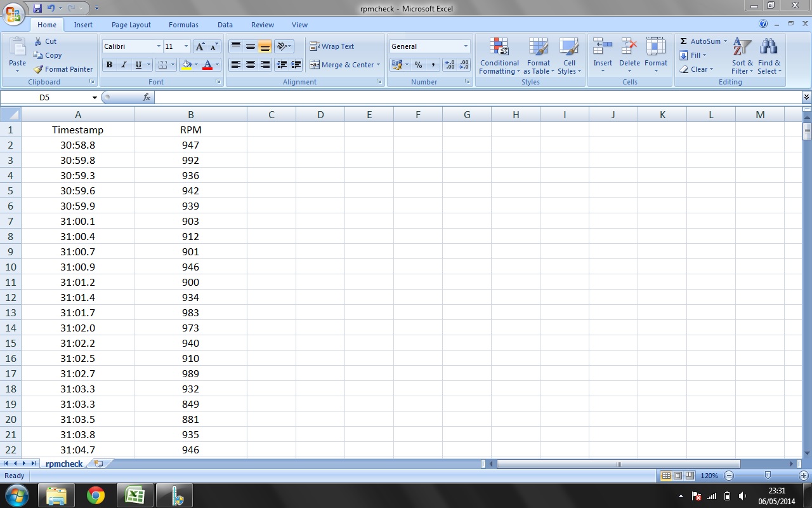Apply Comma style
The height and width of the screenshot is (508, 812).
(x=433, y=65)
